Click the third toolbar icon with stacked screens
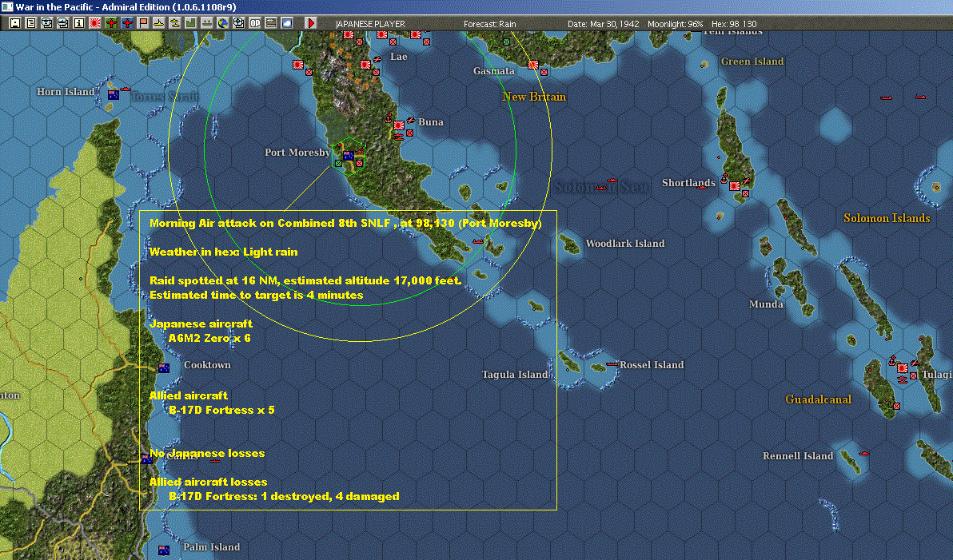Viewport: 953px width, 560px height. tap(47, 23)
